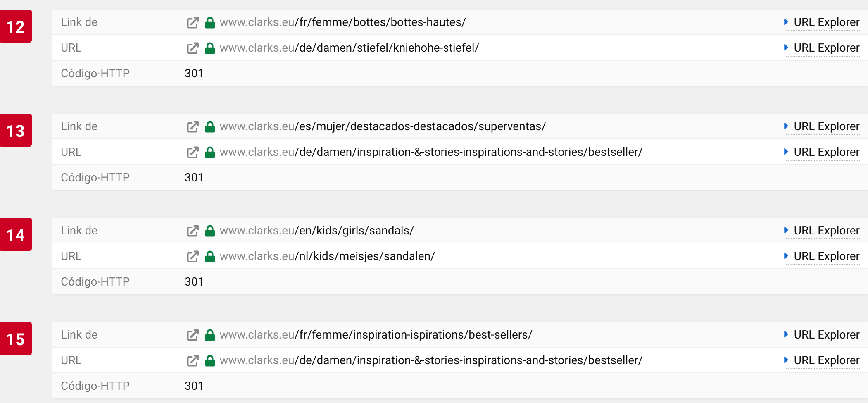Click external link icon for best-sellers URL

click(193, 335)
